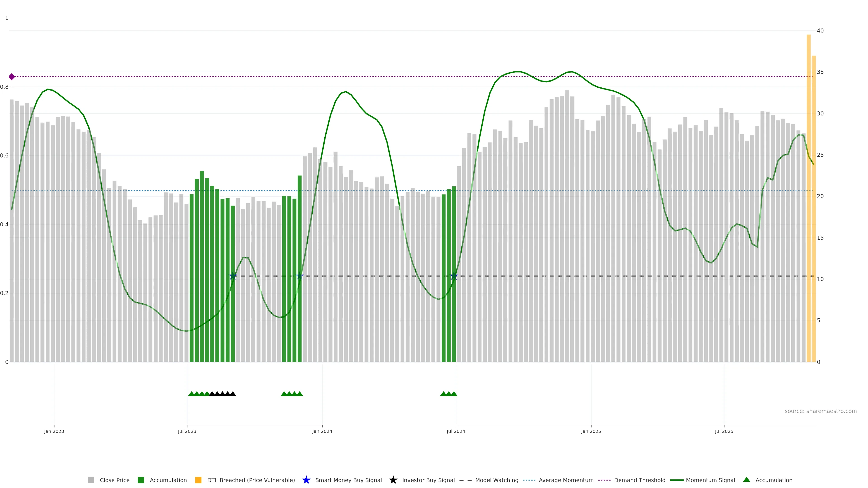Click the star marker near Jul 2024
Image resolution: width=868 pixels, height=488 pixels.
tap(454, 276)
